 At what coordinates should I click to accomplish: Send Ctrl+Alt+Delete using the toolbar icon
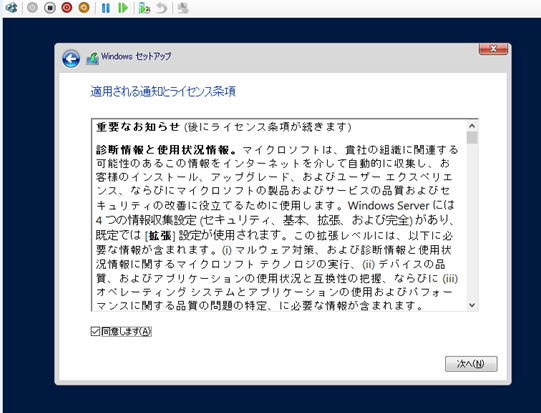click(x=11, y=8)
